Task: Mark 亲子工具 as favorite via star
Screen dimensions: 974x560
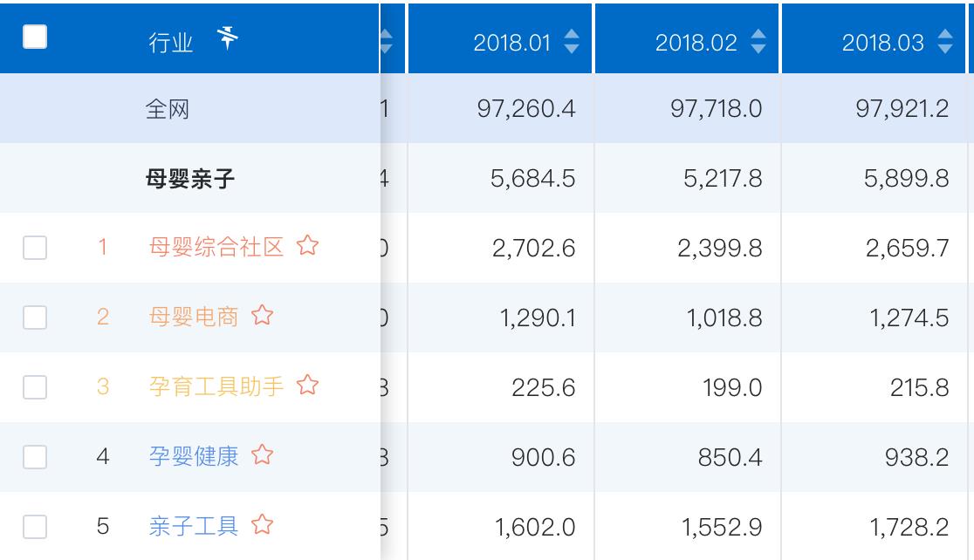Action: (262, 526)
